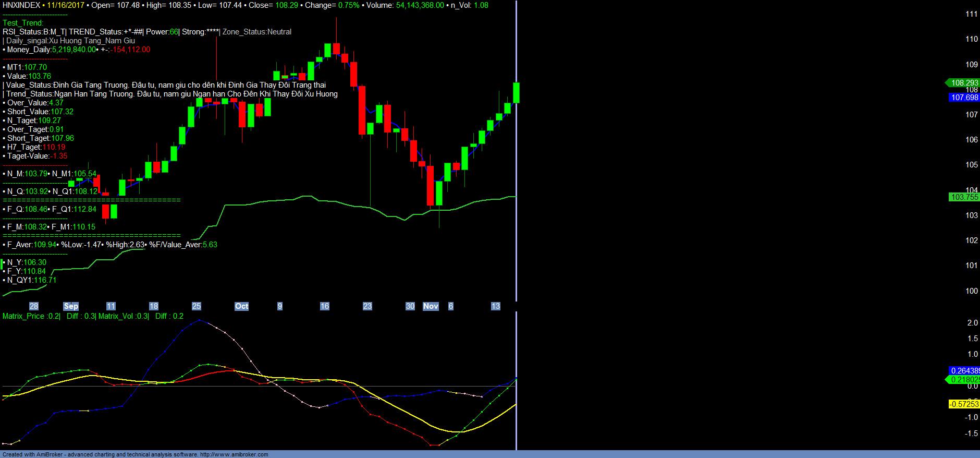Select the date marker 16 on the axis
Image resolution: width=980 pixels, height=458 pixels.
[324, 306]
